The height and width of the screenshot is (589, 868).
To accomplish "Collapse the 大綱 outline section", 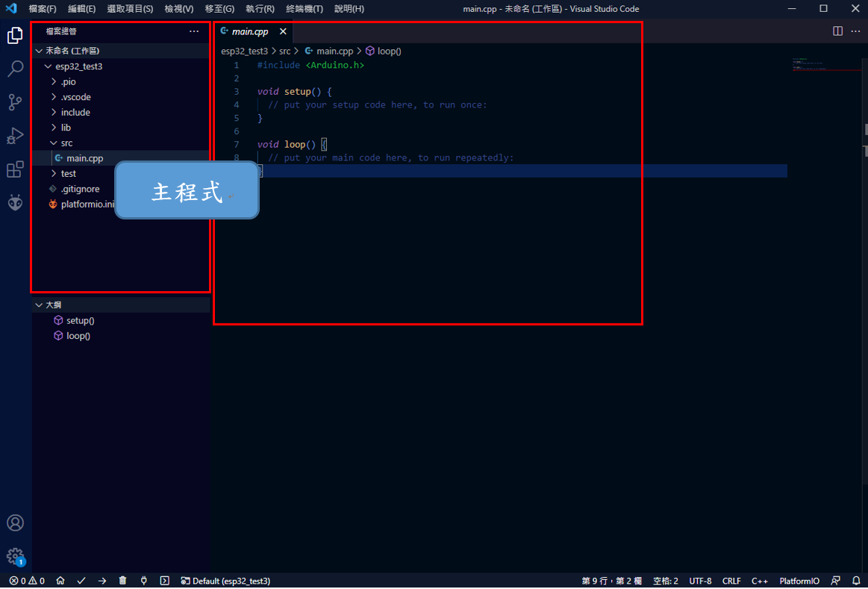I will pos(121,305).
